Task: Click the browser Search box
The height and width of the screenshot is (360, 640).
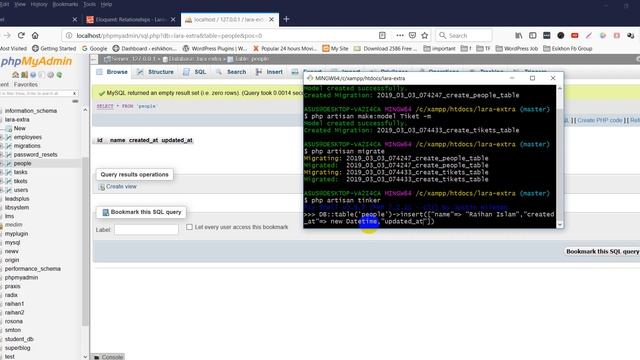Action: [x=463, y=36]
